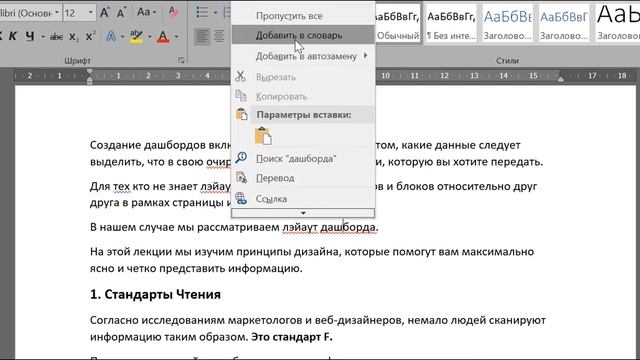Toggle superscript formatting
The height and width of the screenshot is (360, 640).
pos(91,36)
